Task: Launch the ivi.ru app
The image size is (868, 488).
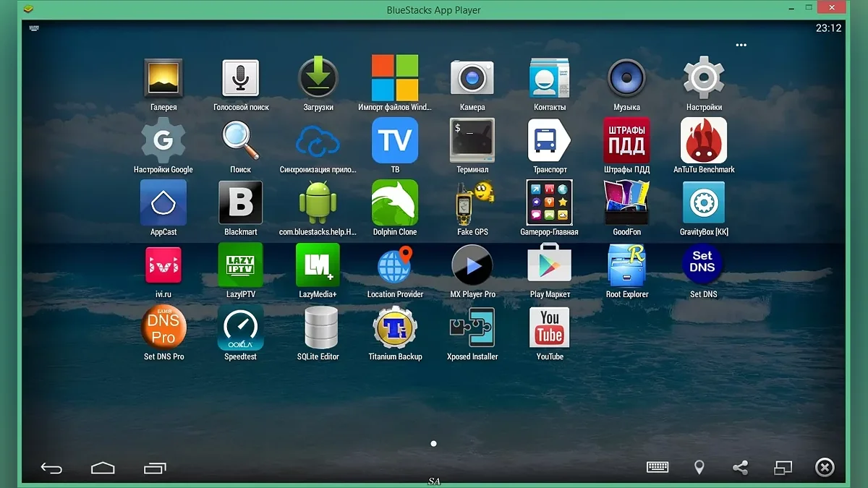Action: point(163,265)
